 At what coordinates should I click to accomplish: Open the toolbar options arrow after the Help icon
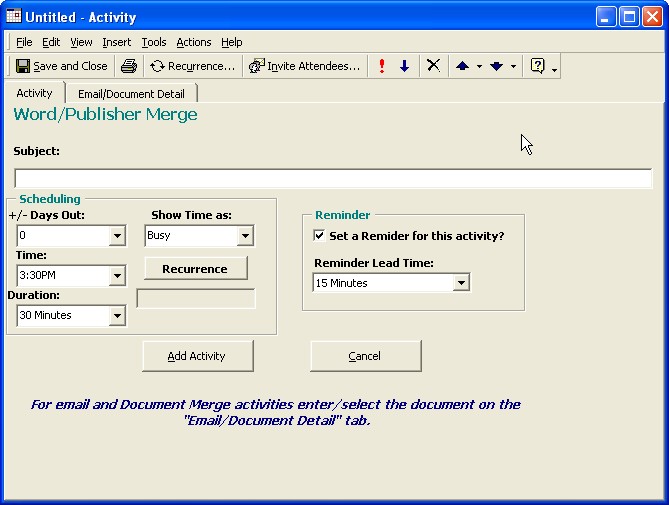tap(554, 68)
